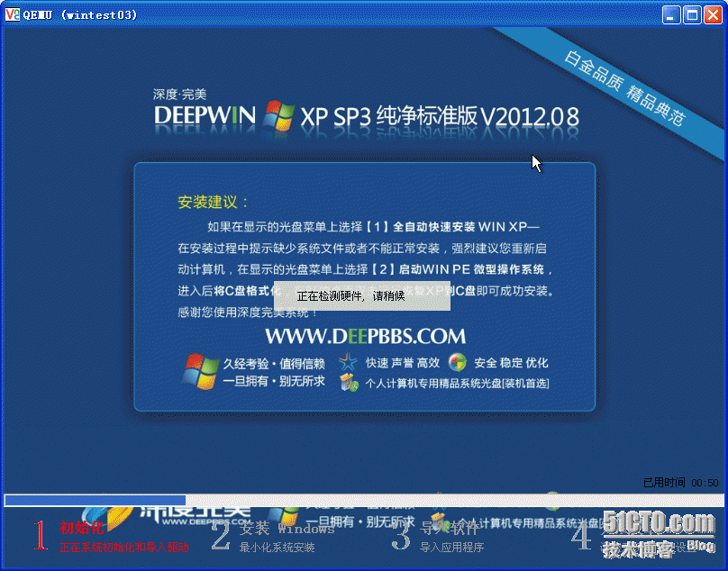Image resolution: width=728 pixels, height=571 pixels.
Task: Click the '白金品质 精品典范' corner ribbon
Action: (x=624, y=88)
